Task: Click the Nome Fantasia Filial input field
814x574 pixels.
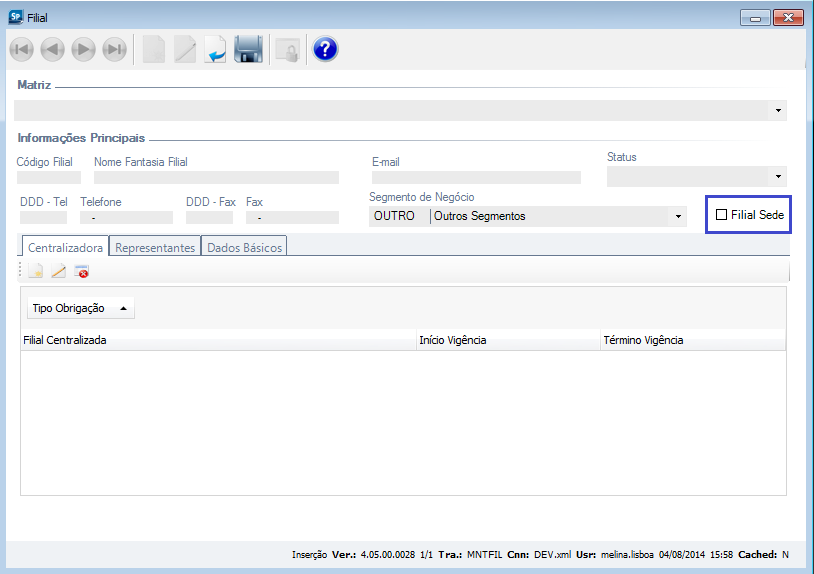Action: click(215, 178)
